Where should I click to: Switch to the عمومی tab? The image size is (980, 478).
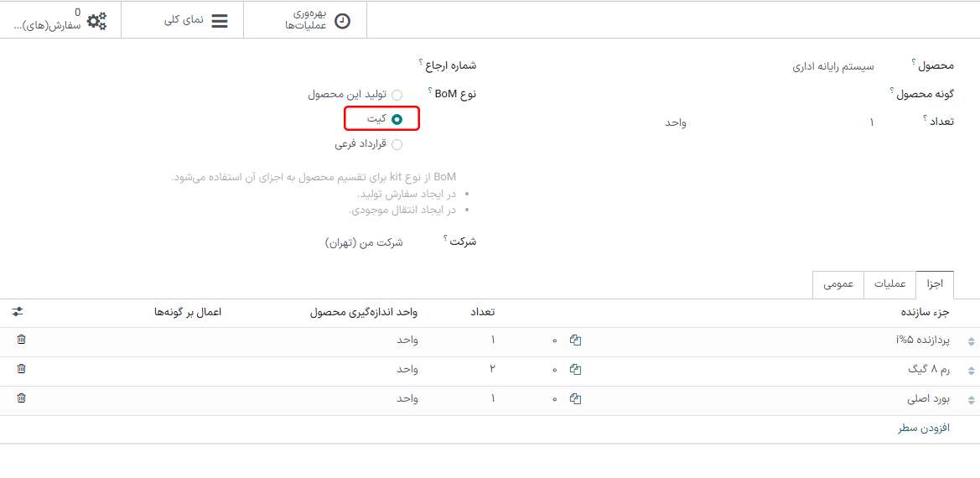838,284
